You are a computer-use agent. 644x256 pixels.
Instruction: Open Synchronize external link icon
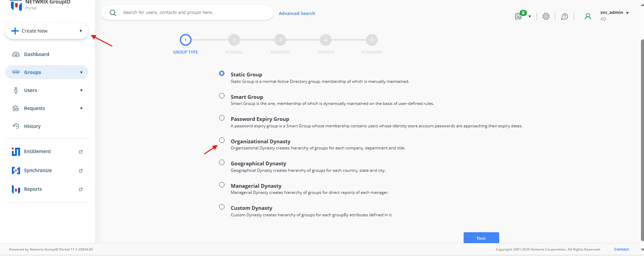click(81, 171)
